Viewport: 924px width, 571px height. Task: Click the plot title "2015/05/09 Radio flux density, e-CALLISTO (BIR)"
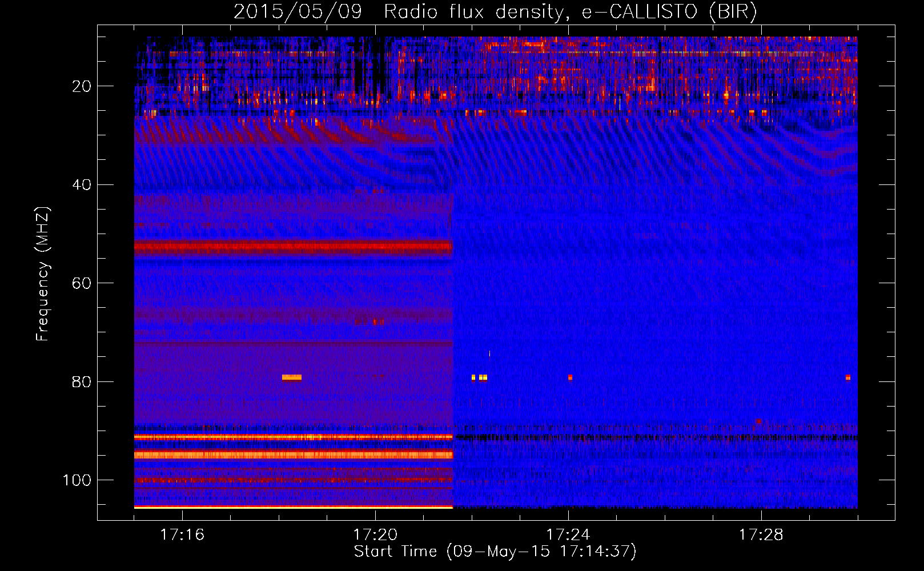coord(495,11)
